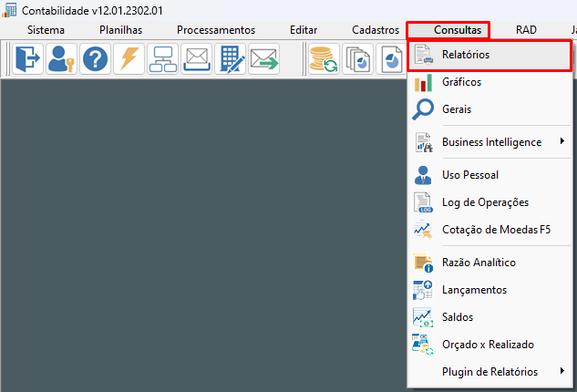Screen dimensions: 577x392
Task: Click the building with pencil icon
Action: tap(230, 59)
